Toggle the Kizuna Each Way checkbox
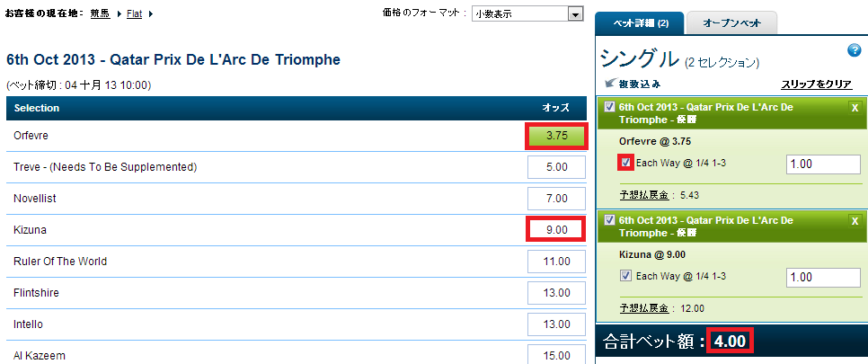 [x=626, y=276]
